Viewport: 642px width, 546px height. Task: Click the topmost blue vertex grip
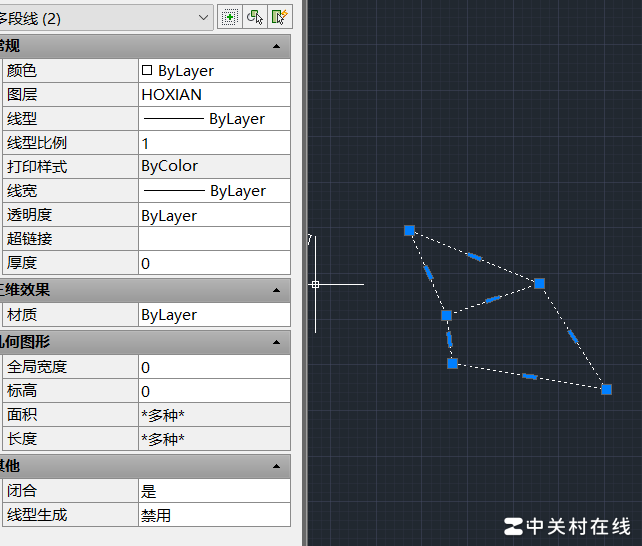point(409,230)
